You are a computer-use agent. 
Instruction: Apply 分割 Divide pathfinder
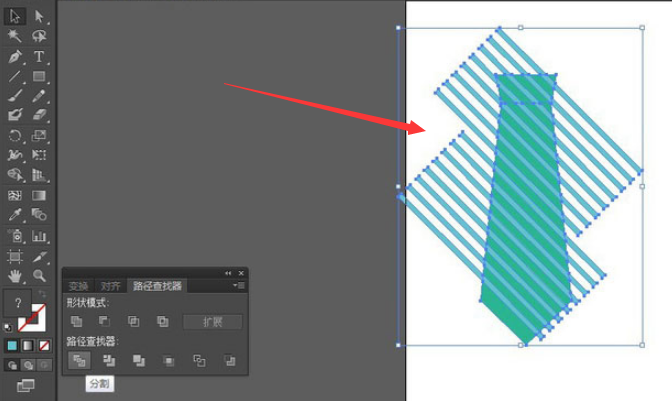click(79, 361)
